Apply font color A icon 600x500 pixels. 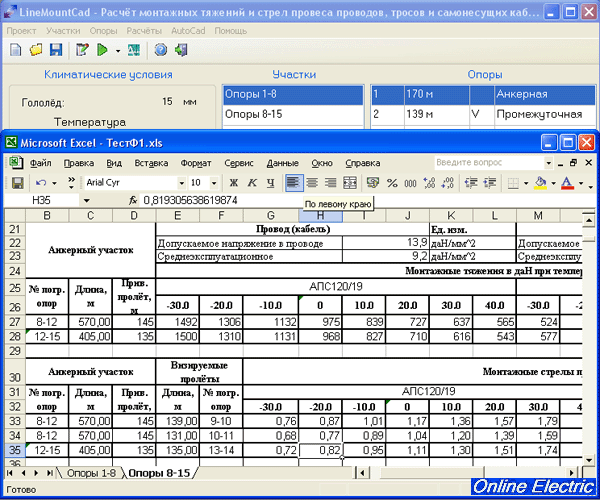(x=568, y=183)
